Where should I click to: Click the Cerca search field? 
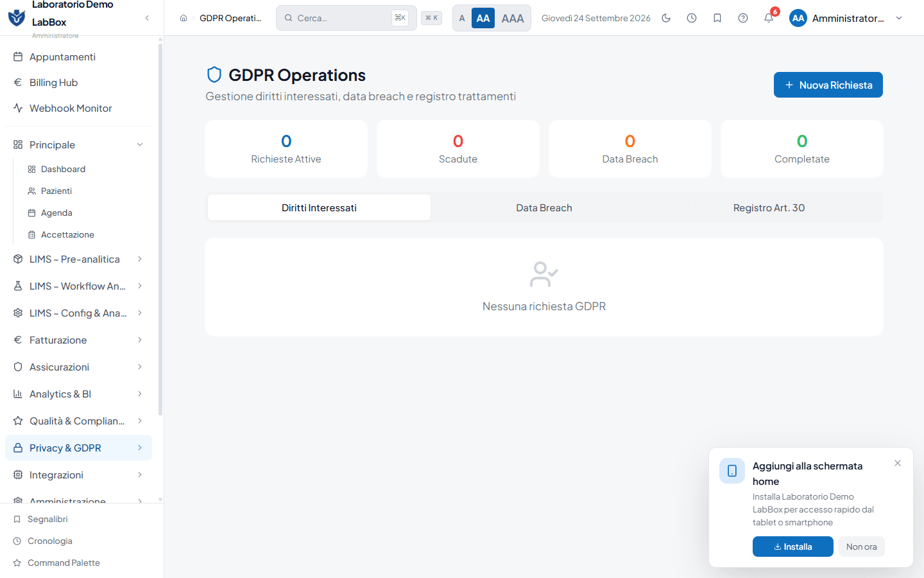346,18
